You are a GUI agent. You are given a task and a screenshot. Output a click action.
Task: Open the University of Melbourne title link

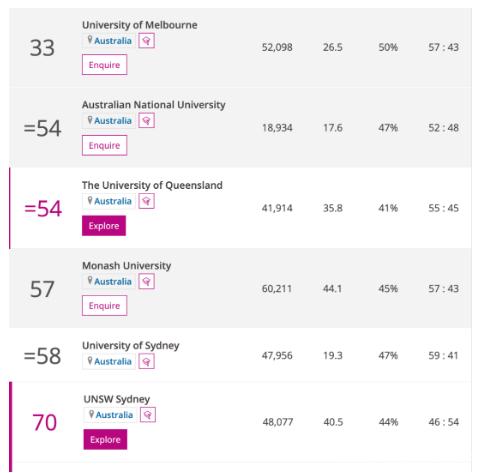(x=140, y=25)
